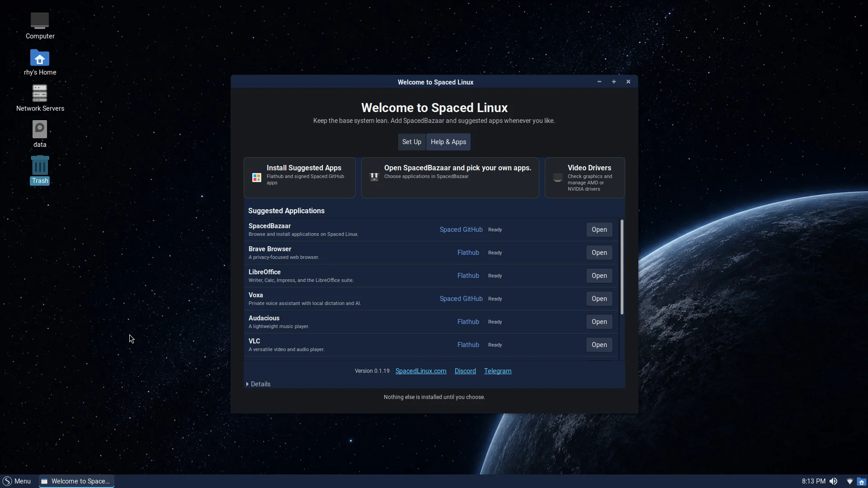Click Open button for LibreOffice

(x=599, y=276)
